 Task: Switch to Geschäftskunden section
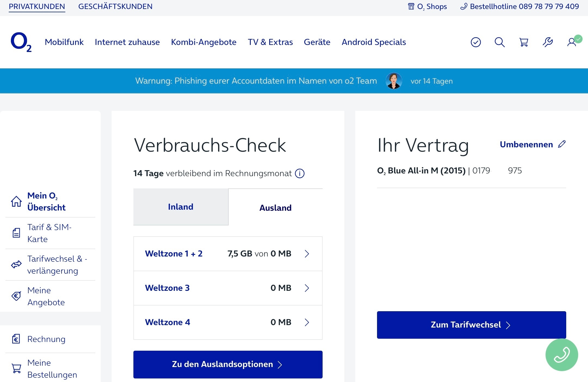(115, 7)
